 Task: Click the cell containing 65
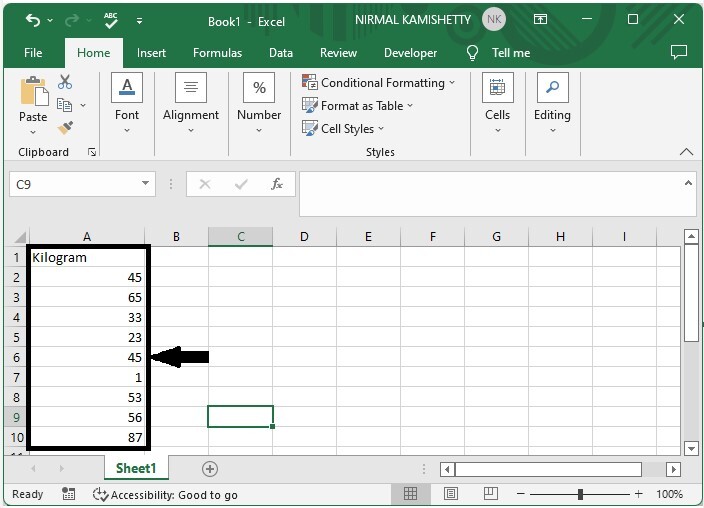click(87, 297)
